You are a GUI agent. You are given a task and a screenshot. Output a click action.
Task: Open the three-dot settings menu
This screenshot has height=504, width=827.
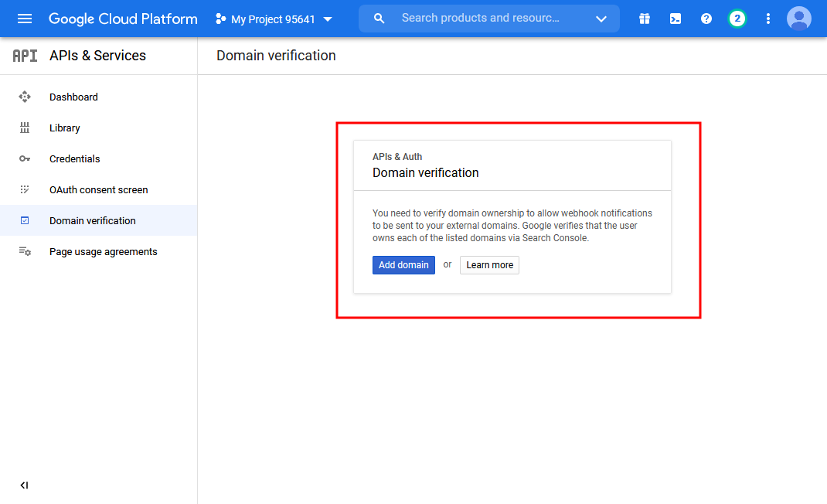click(768, 19)
